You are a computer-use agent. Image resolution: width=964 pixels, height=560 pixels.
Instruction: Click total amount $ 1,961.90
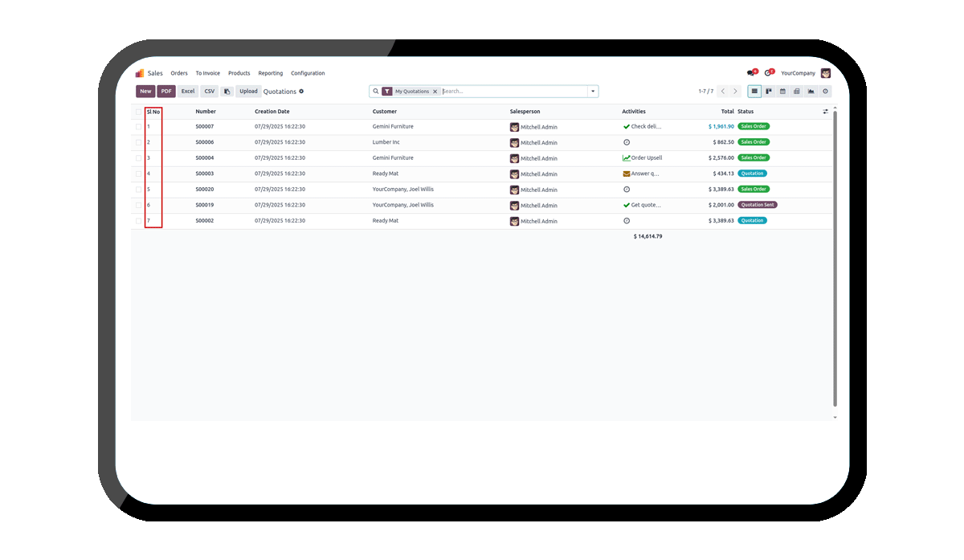pyautogui.click(x=721, y=127)
